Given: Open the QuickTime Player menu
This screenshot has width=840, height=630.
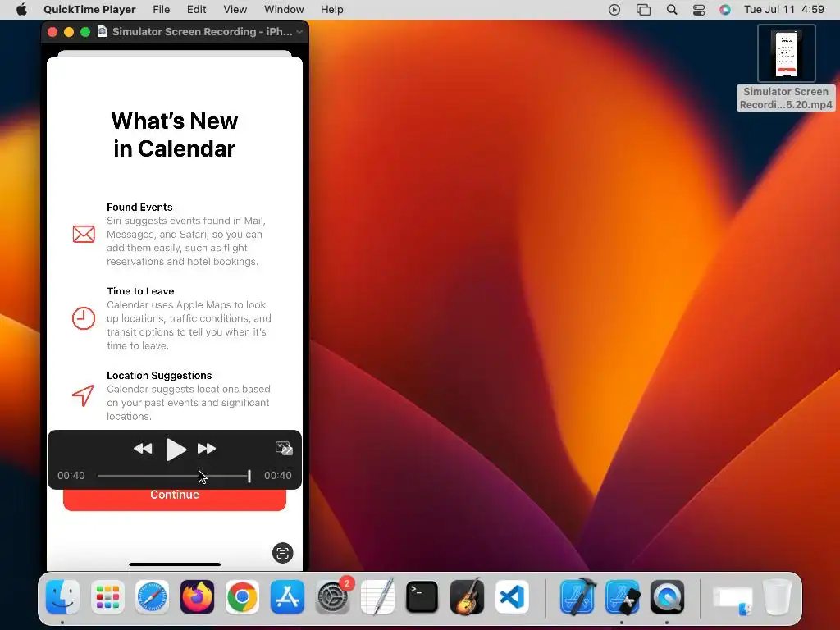Looking at the screenshot, I should click(89, 10).
